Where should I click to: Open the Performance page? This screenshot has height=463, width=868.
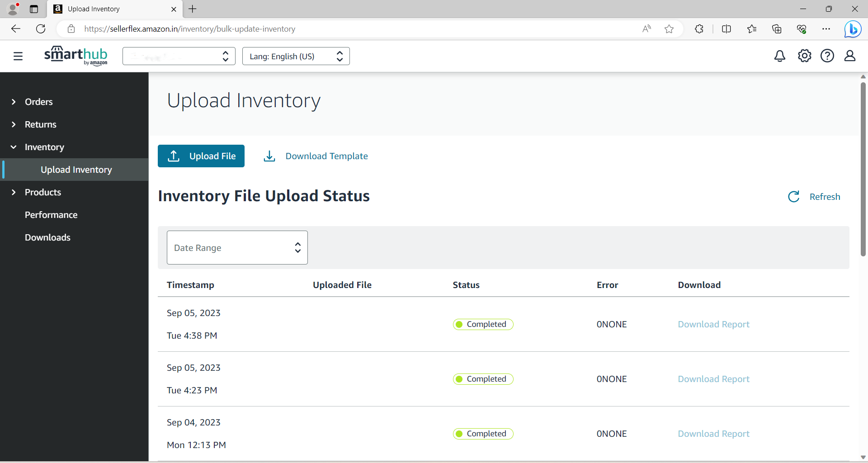pos(51,215)
